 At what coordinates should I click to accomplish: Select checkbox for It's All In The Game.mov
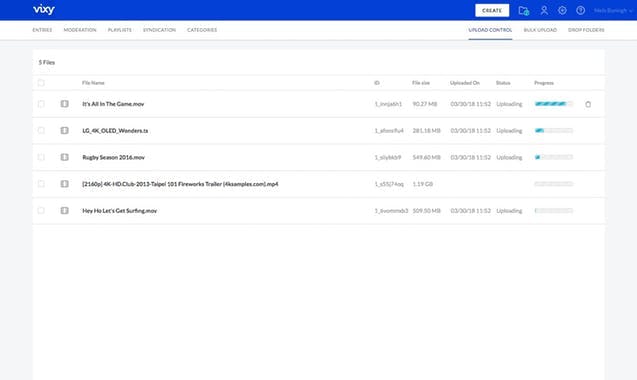pos(41,104)
